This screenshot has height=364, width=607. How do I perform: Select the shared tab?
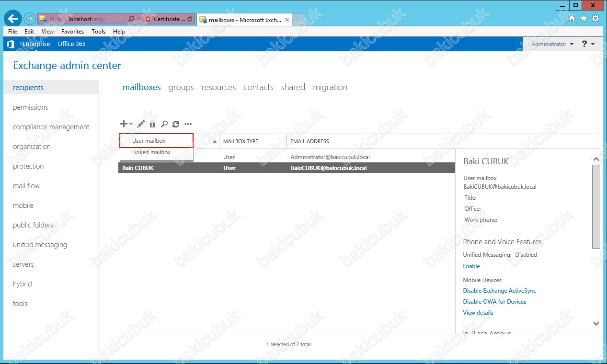pyautogui.click(x=293, y=87)
